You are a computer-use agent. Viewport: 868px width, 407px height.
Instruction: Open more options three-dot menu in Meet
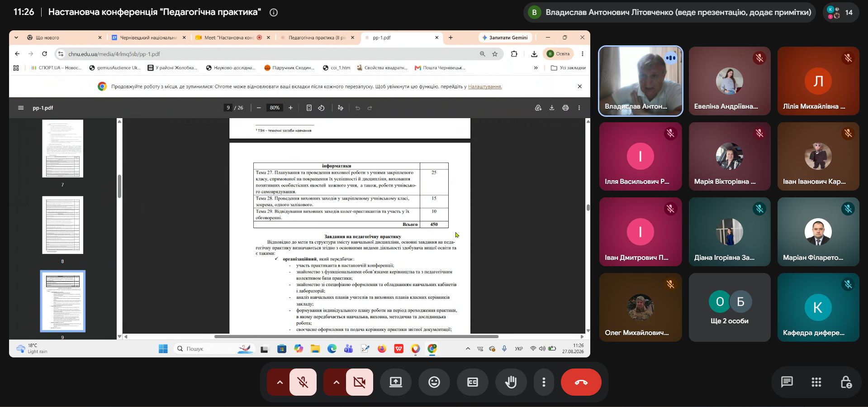(x=544, y=382)
